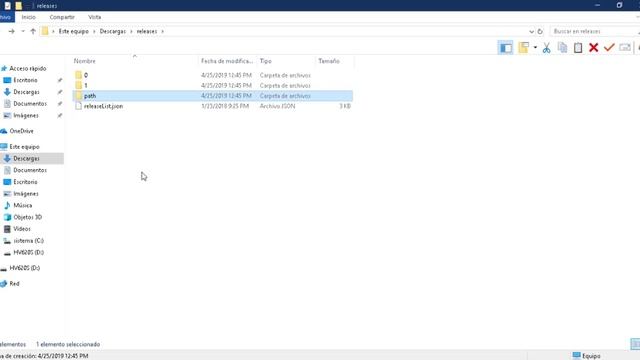Image resolution: width=640 pixels, height=360 pixels.
Task: Open the Música folder
Action: point(22,205)
